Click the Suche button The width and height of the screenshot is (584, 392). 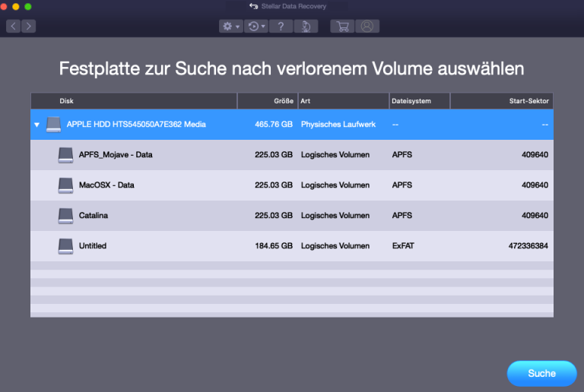pos(542,374)
